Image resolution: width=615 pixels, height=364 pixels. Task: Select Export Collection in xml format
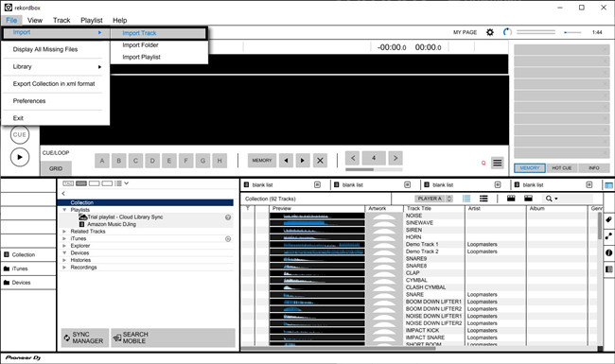(x=55, y=84)
